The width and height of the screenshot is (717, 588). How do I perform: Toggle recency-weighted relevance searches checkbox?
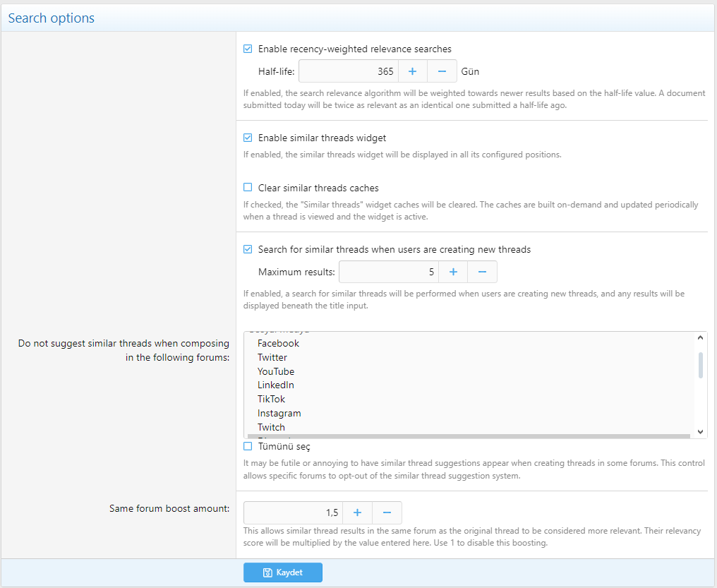pos(248,49)
